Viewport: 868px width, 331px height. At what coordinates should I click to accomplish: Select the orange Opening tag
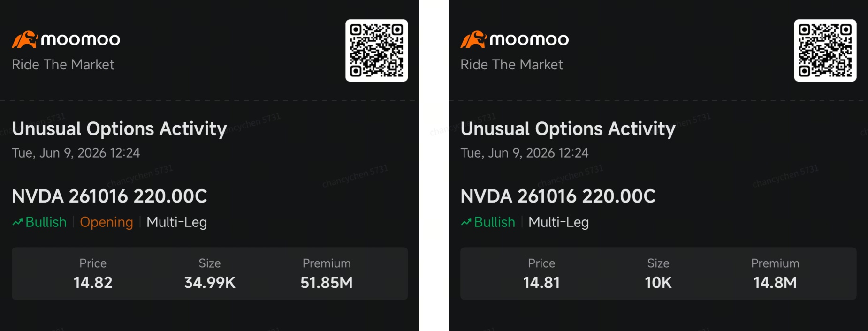[x=107, y=222]
